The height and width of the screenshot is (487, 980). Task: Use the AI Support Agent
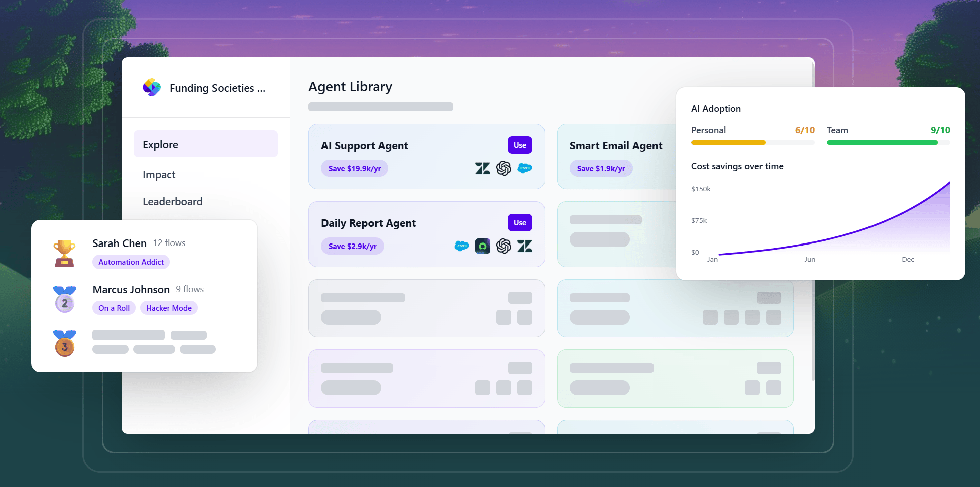[520, 145]
